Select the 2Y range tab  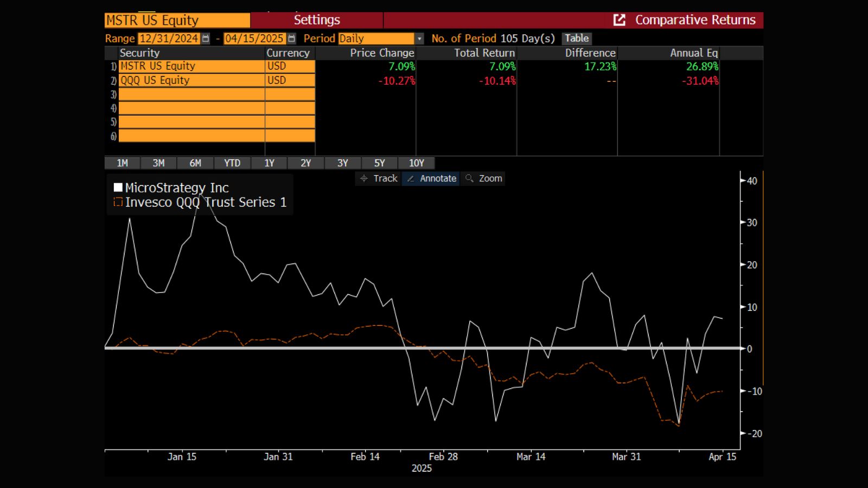(306, 163)
